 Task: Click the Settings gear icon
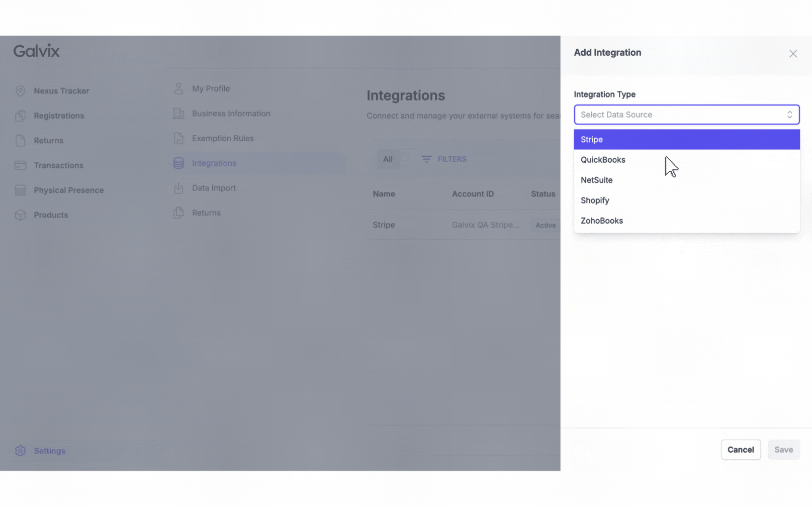click(20, 451)
